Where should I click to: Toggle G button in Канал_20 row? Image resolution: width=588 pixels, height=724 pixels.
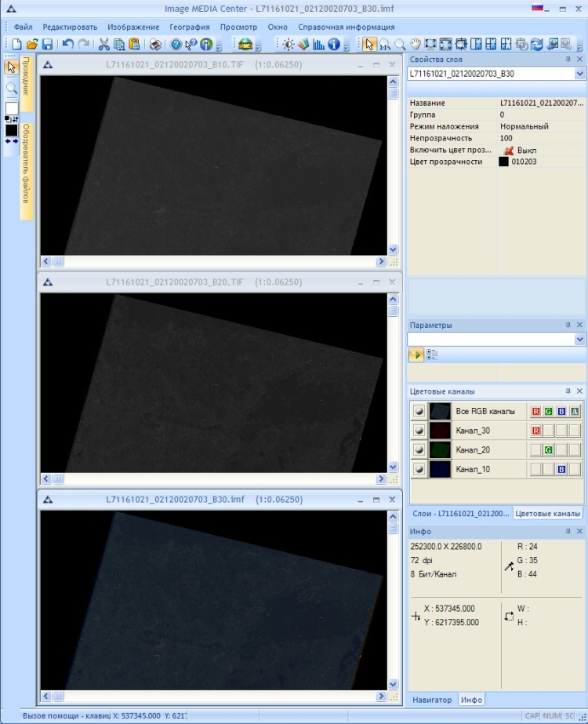[x=548, y=449]
